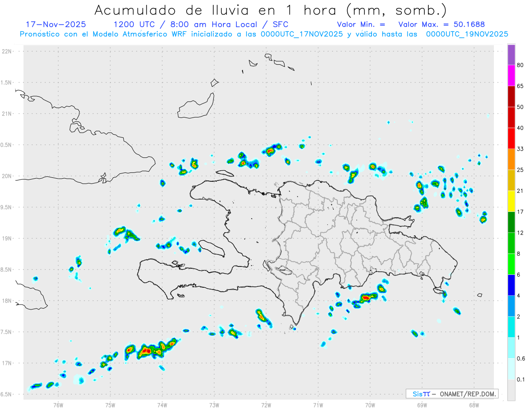The height and width of the screenshot is (411, 532).
Task: Click the colorbar label "80"
Action: 520,65
